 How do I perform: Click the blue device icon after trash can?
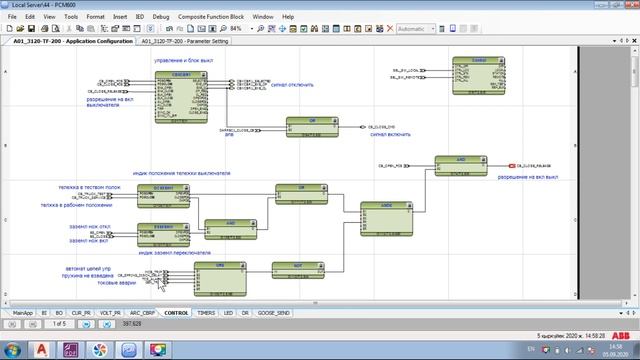coord(453,29)
